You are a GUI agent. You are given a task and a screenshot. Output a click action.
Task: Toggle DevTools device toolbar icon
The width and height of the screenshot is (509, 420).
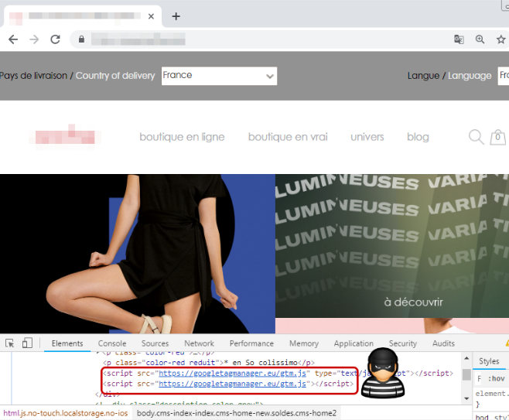coord(27,343)
